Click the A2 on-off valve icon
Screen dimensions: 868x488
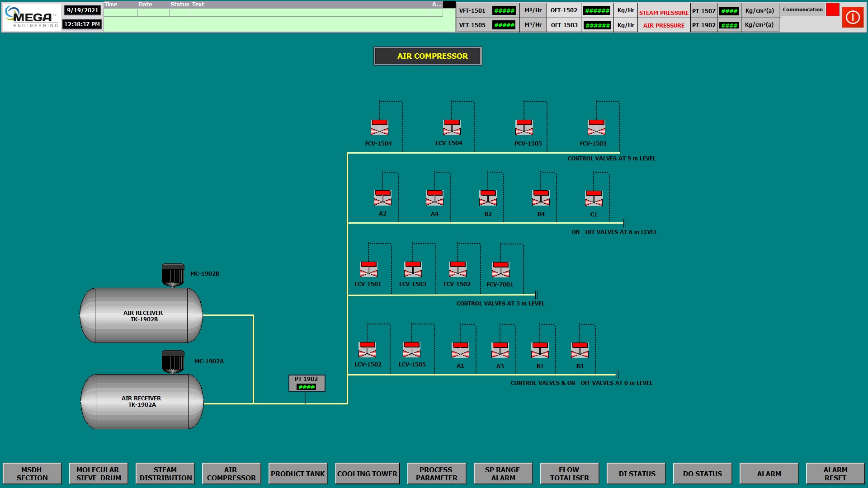[x=382, y=198]
